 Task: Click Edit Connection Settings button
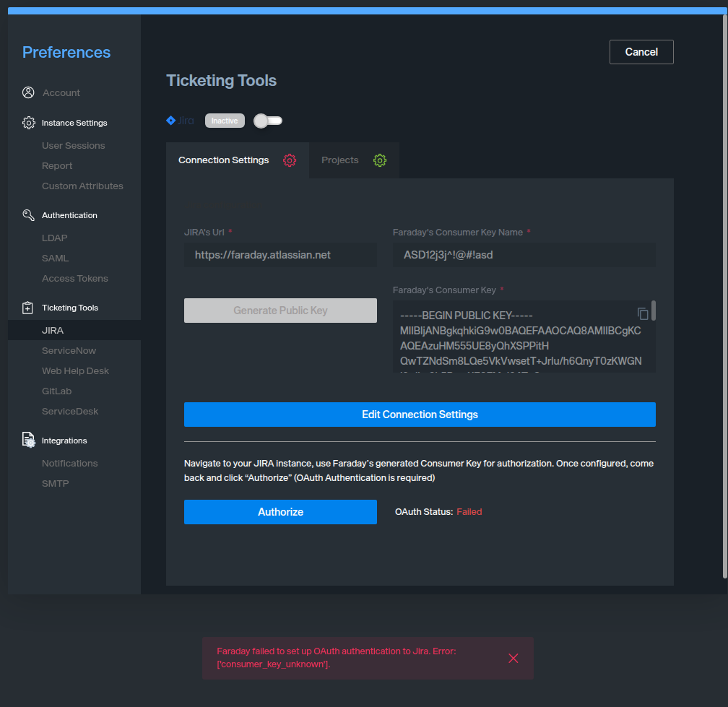tap(420, 415)
